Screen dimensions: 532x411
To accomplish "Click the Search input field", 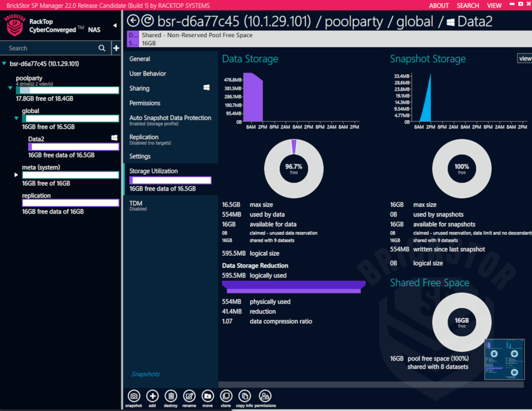I will tap(48, 48).
